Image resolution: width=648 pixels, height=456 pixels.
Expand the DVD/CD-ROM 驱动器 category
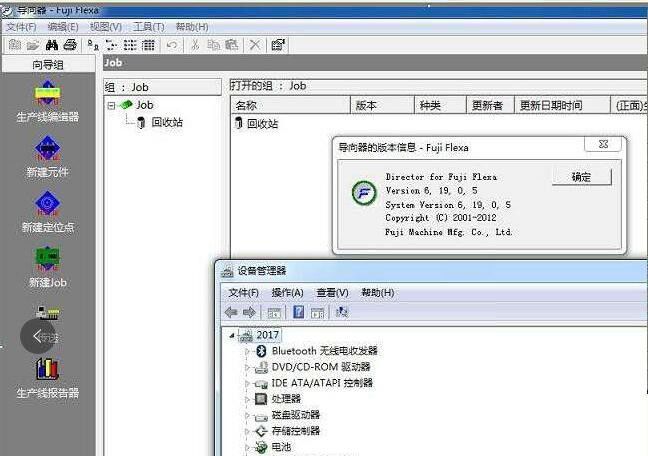249,368
